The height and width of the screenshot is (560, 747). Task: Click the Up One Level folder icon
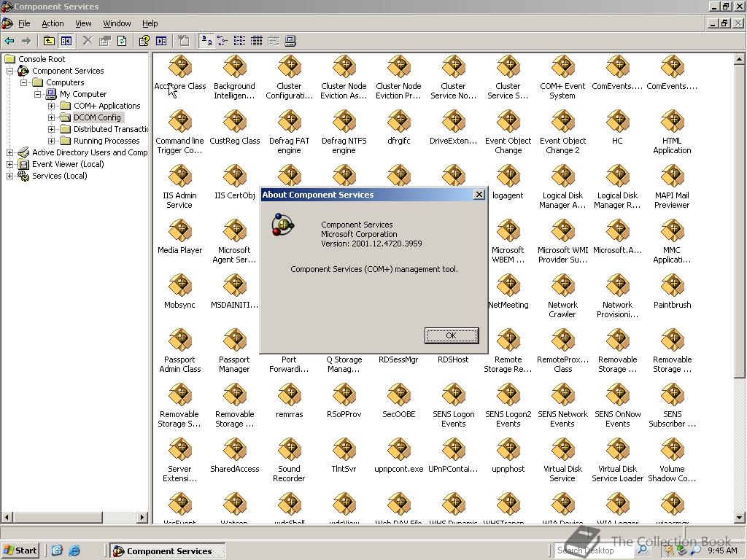point(49,41)
